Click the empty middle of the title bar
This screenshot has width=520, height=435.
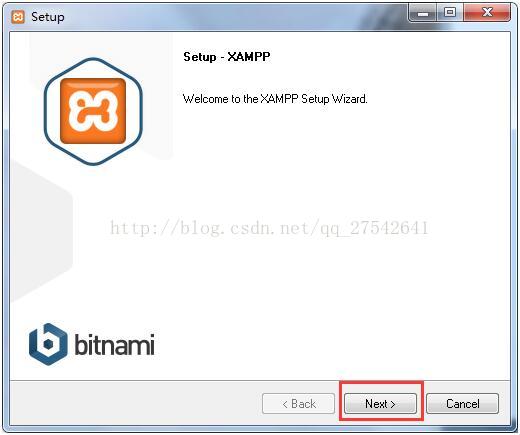pos(233,17)
